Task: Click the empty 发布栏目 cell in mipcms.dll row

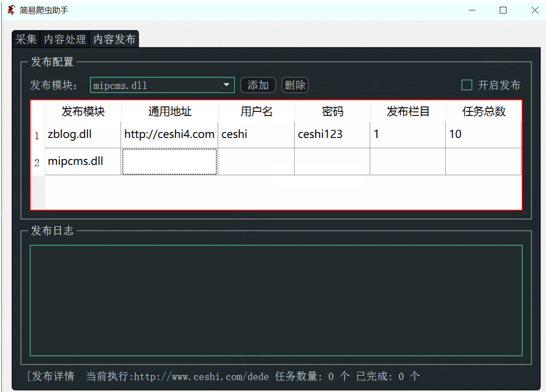Action: point(408,162)
